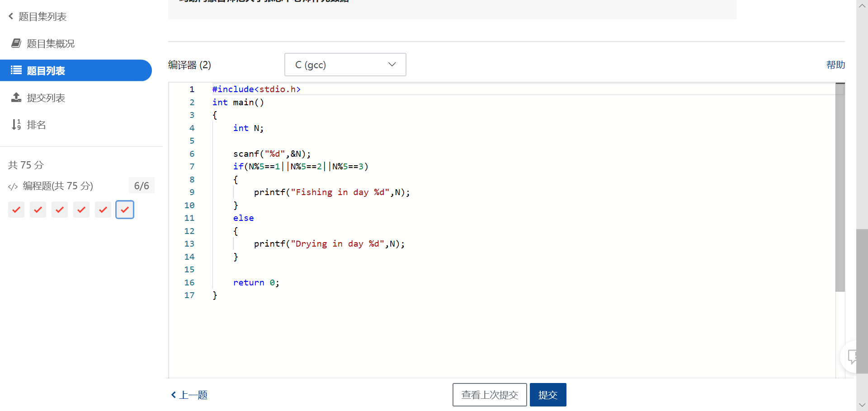
Task: Click the 'return 0;' line
Action: pos(256,283)
